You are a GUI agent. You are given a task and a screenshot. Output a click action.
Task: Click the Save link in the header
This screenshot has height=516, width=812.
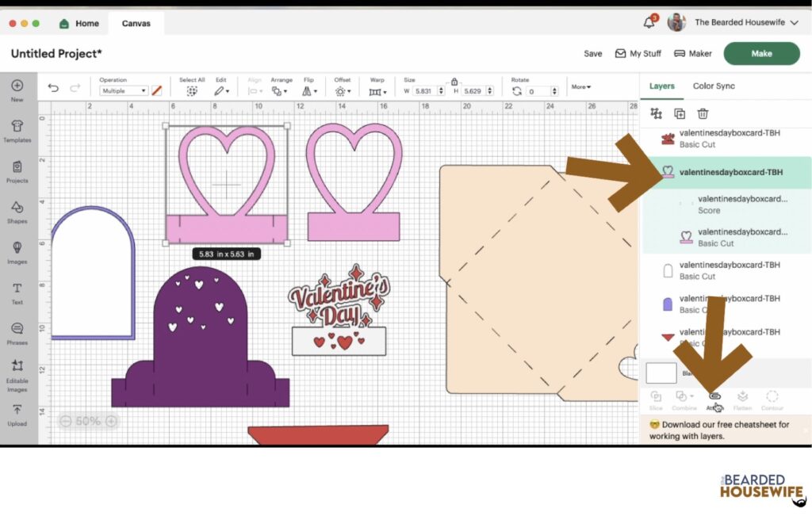592,53
